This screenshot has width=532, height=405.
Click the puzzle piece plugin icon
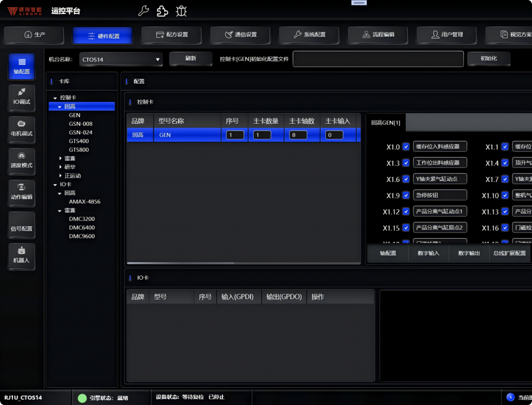163,11
